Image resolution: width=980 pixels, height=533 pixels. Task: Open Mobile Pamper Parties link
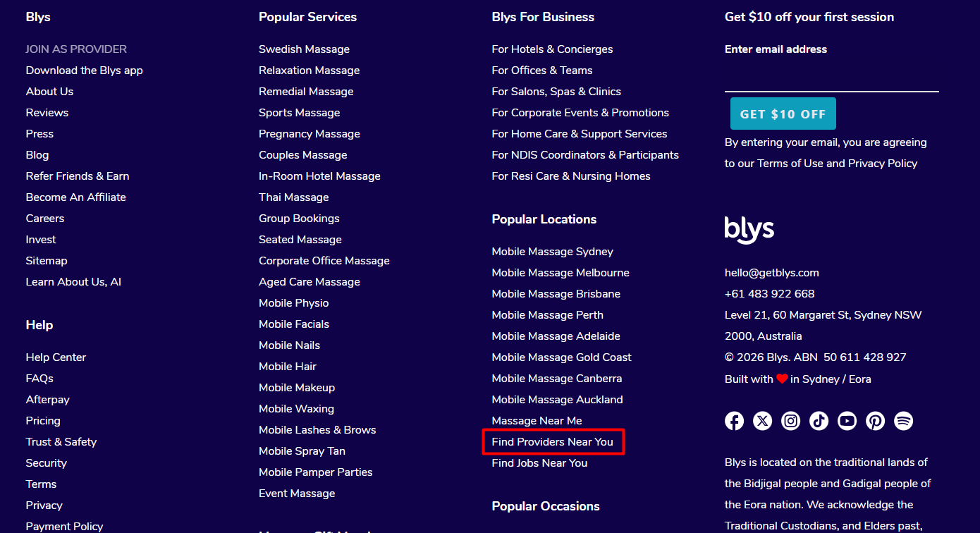(316, 472)
